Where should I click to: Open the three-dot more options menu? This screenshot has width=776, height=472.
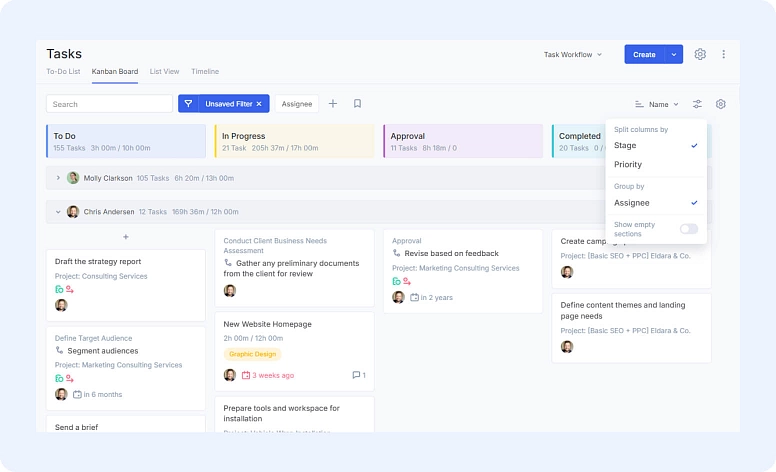click(724, 55)
